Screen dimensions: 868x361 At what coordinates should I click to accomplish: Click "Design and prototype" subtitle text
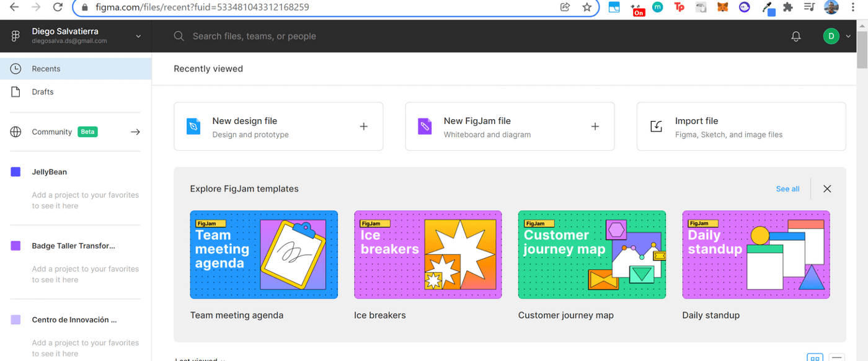coord(250,135)
